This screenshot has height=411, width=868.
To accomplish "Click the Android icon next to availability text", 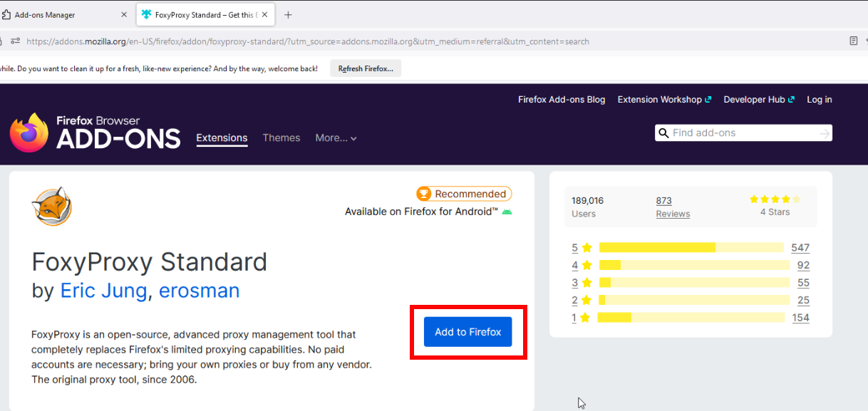I will pyautogui.click(x=507, y=212).
